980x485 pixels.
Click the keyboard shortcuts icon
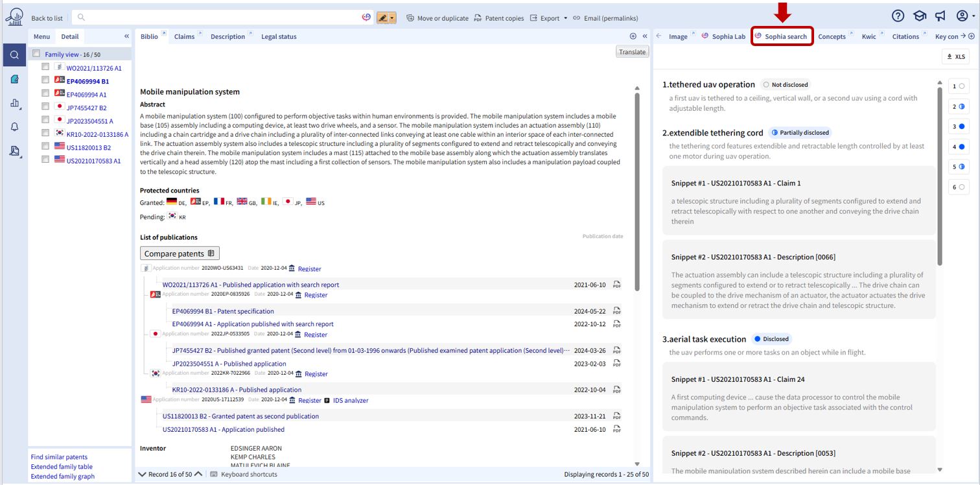[214, 475]
